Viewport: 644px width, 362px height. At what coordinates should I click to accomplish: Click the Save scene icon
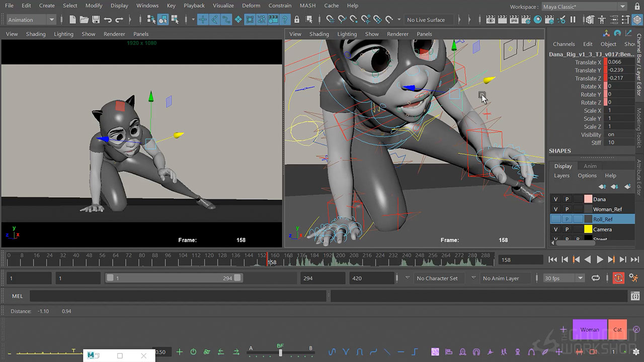(x=96, y=20)
